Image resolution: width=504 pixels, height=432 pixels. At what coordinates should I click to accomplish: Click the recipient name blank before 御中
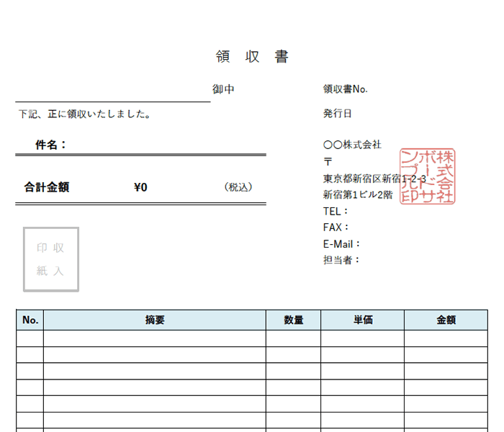click(x=113, y=91)
